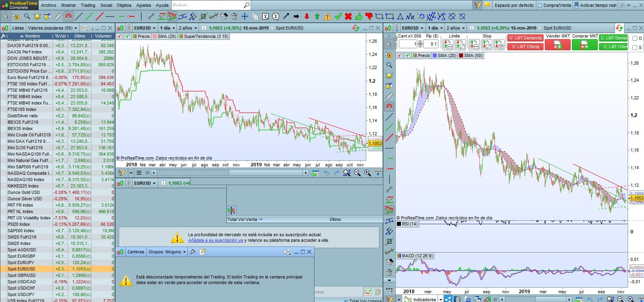Screen dimensions: 644x302
Task: Open the 2 años period dropdown in left chart
Action: (x=188, y=28)
